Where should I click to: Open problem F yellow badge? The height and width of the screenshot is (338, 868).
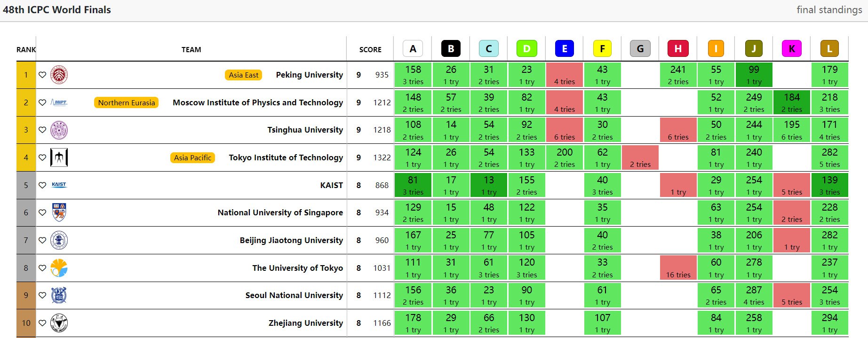click(x=602, y=48)
